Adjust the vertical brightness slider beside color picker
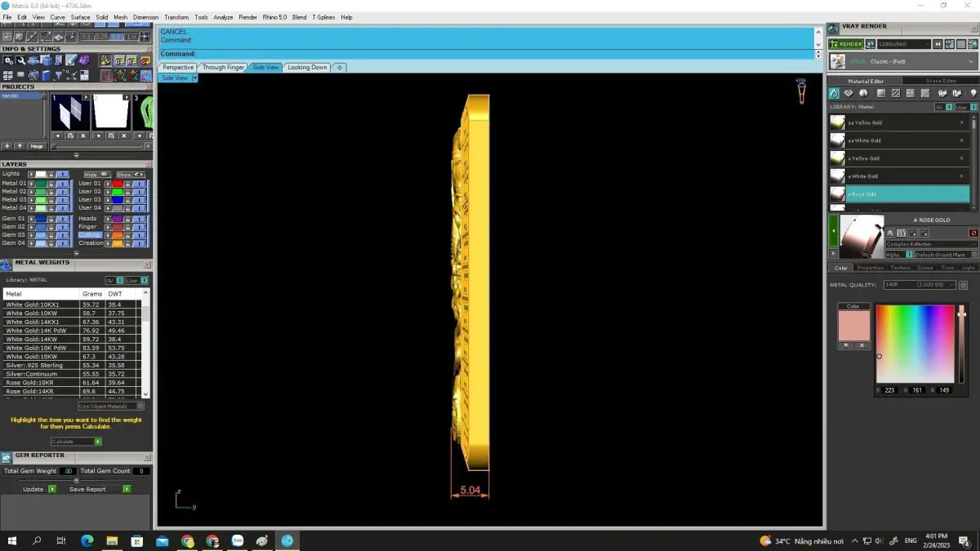Viewport: 980px width, 551px height. point(962,344)
